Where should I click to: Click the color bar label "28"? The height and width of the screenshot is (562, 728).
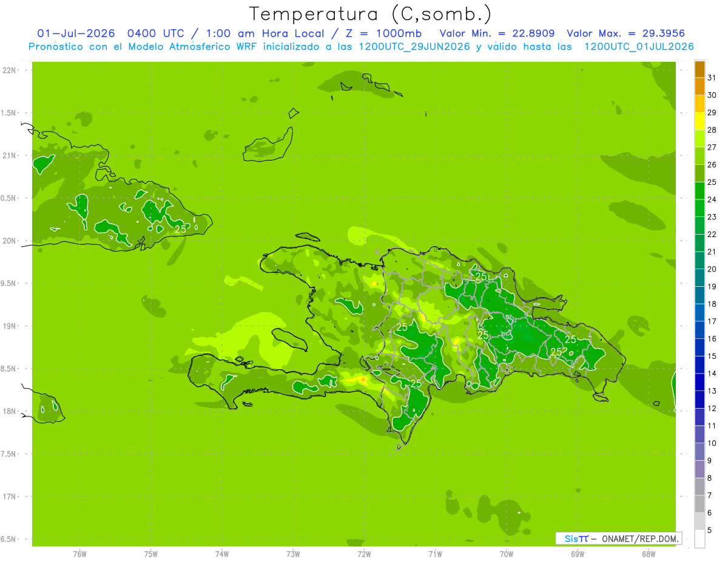coord(712,130)
